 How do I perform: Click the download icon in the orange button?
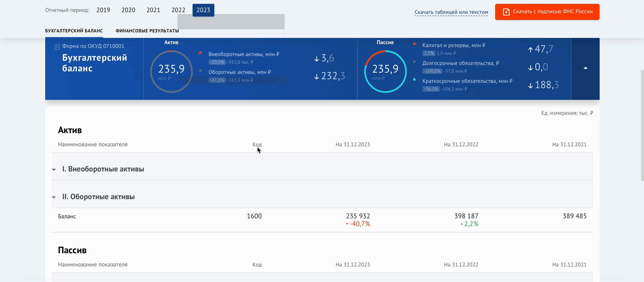506,12
